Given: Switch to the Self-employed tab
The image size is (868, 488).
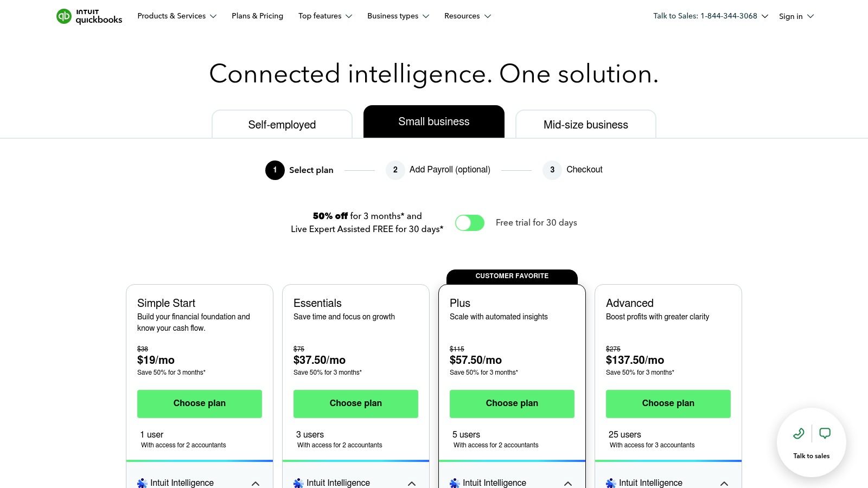Looking at the screenshot, I should [282, 125].
